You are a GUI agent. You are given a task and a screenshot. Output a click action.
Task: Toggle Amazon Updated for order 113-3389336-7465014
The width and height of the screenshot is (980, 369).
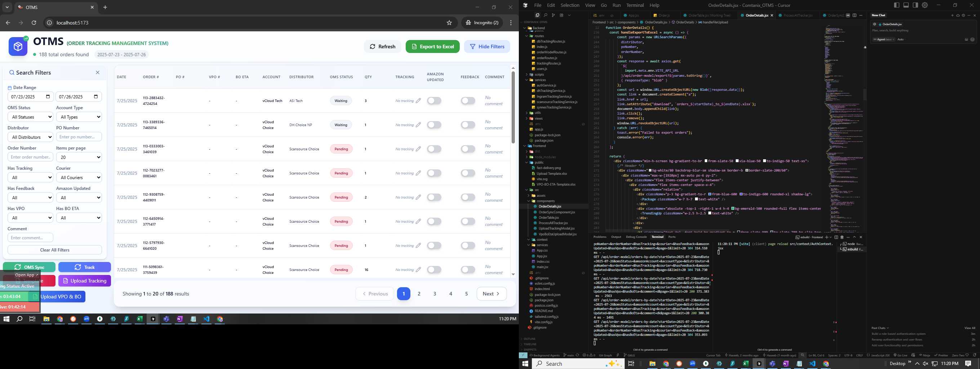(434, 125)
